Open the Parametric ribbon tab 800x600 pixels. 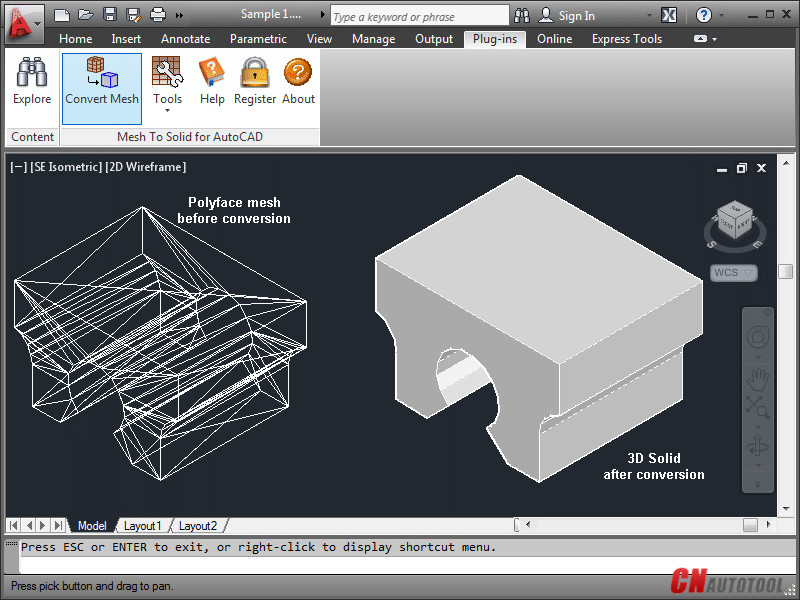258,39
